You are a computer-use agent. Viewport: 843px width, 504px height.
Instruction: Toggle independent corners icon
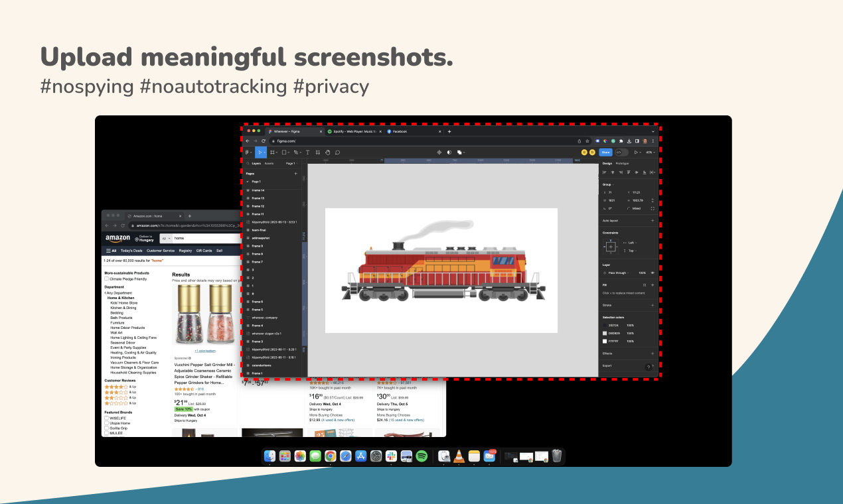[652, 208]
